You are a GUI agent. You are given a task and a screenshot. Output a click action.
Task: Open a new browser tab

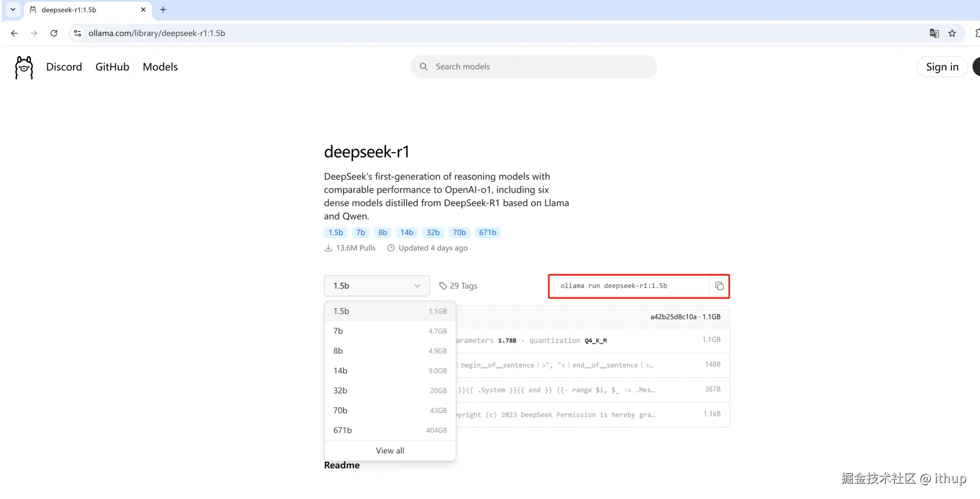point(163,10)
